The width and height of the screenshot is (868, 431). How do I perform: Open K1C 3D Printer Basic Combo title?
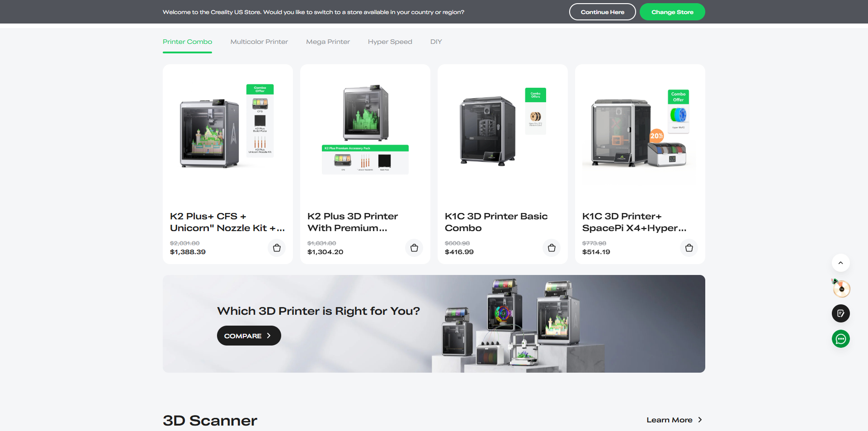[x=496, y=222]
